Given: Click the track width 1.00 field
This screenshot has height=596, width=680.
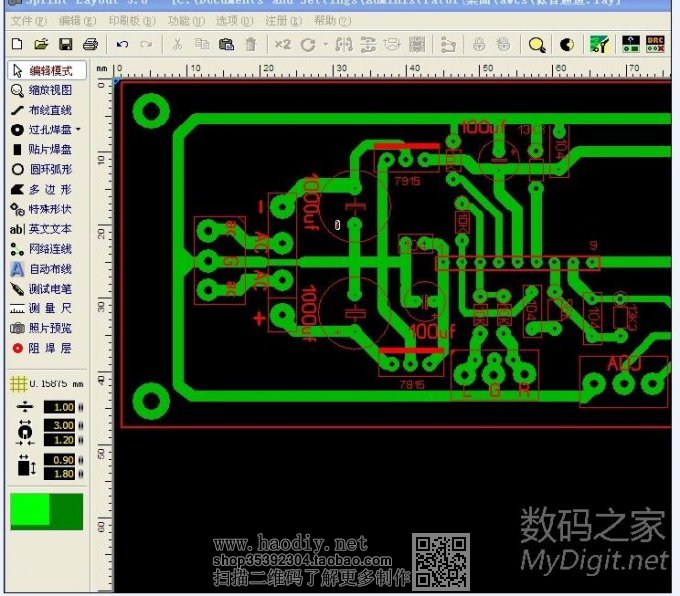Looking at the screenshot, I should [x=63, y=407].
